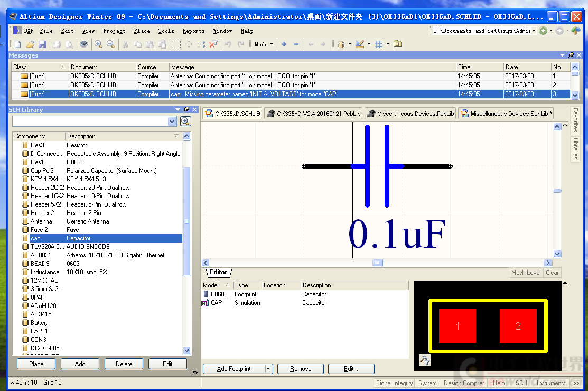
Task: Expand the document path address dropdown
Action: [x=534, y=31]
